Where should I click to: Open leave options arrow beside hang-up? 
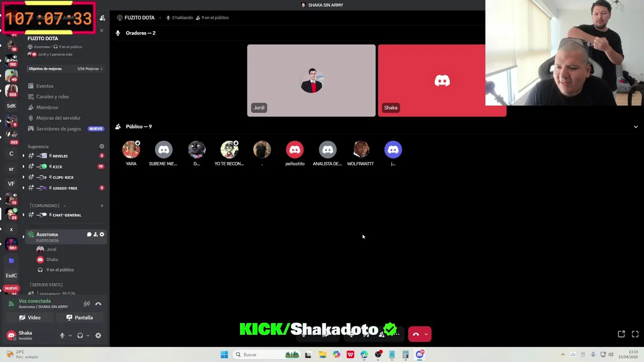pyautogui.click(x=426, y=334)
